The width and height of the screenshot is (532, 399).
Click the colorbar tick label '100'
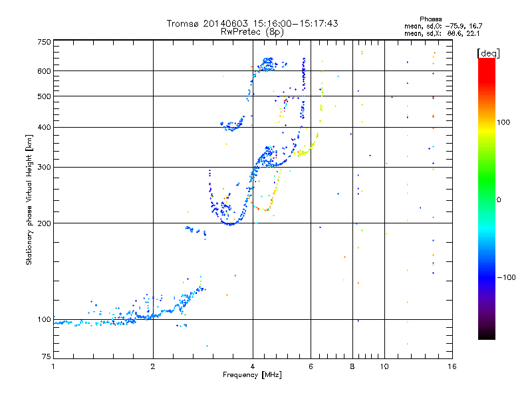[503, 122]
